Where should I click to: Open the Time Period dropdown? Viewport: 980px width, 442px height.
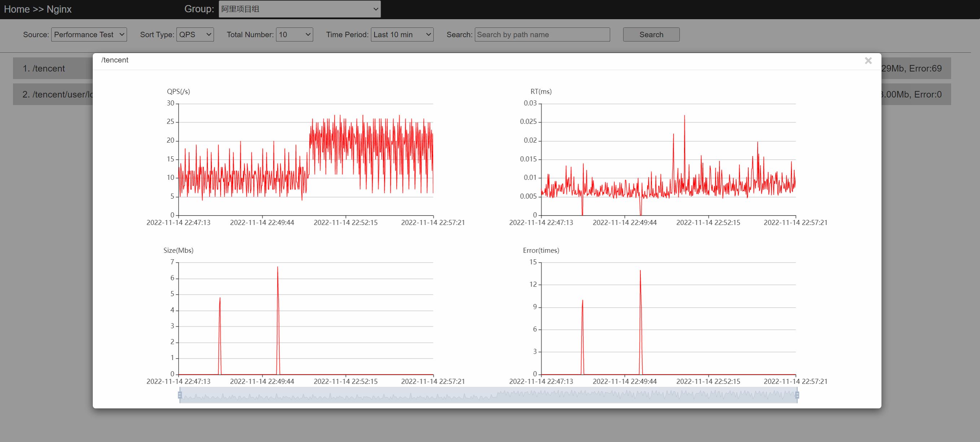pyautogui.click(x=402, y=35)
